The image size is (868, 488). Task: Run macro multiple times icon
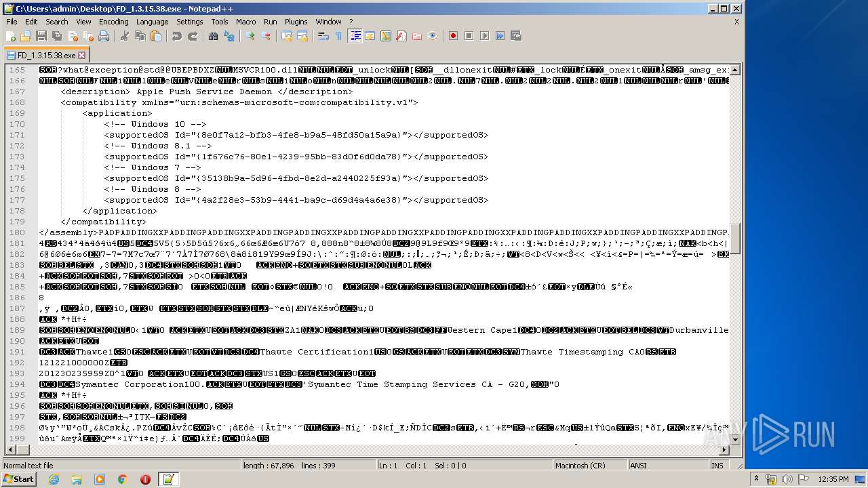point(500,36)
